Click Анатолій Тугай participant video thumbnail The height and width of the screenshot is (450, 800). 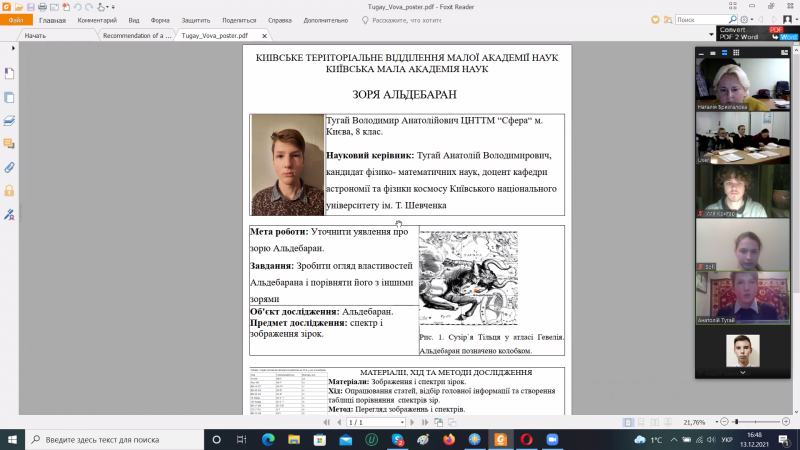point(742,297)
